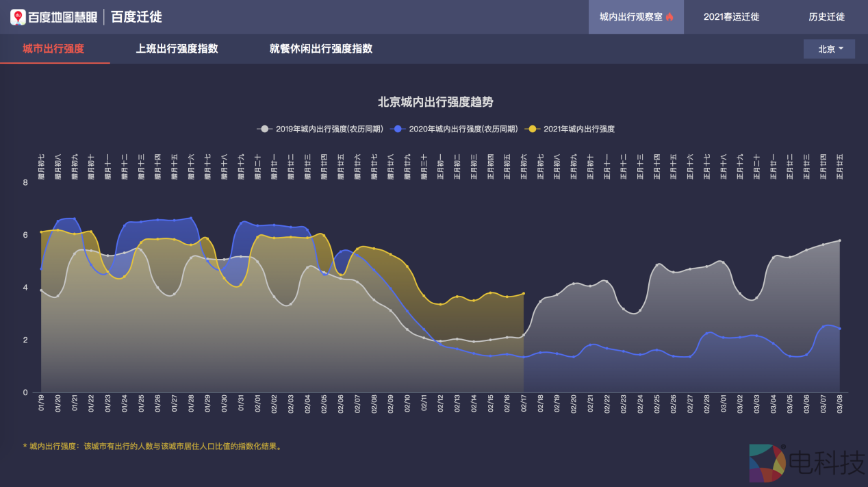Screen dimensions: 868x487
Task: Expand the city picker to change cities
Action: [x=829, y=49]
